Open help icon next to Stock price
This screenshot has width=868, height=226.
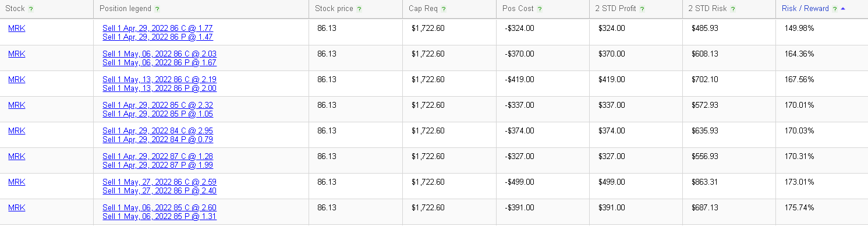click(359, 9)
